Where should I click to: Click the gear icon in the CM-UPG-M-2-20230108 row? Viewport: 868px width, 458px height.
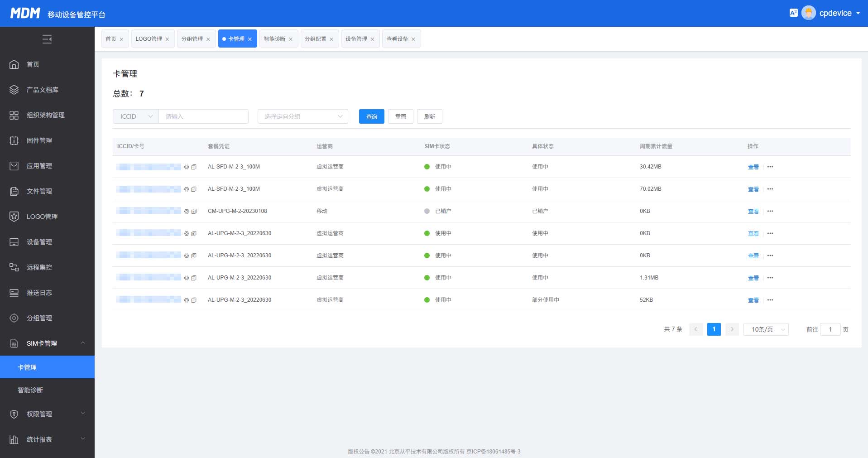point(186,212)
